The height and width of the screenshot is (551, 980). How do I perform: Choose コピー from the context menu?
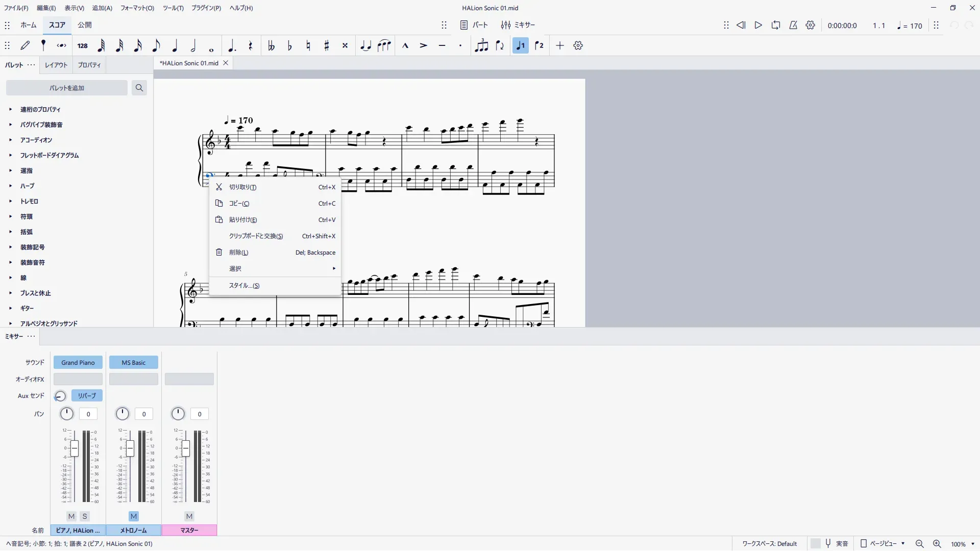click(x=239, y=204)
